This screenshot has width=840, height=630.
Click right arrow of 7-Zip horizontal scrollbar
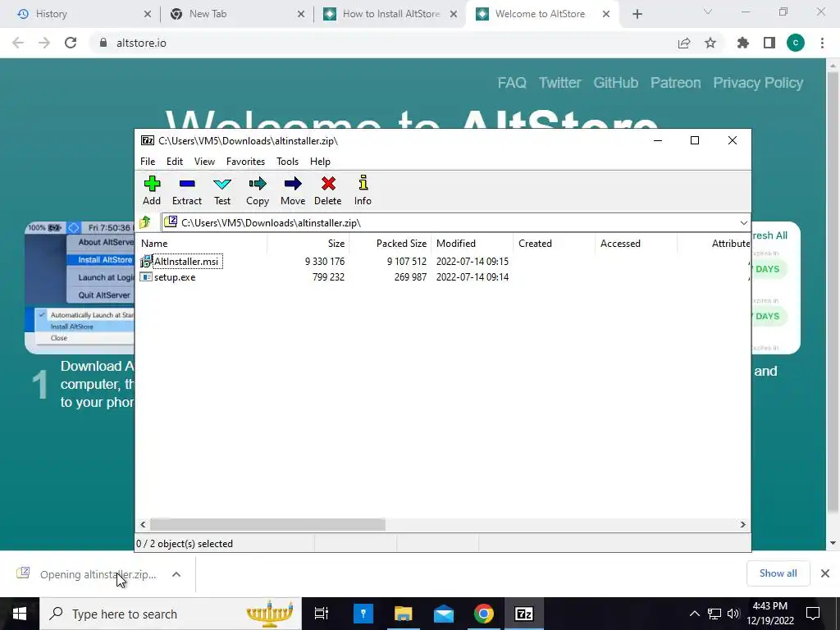tap(743, 524)
